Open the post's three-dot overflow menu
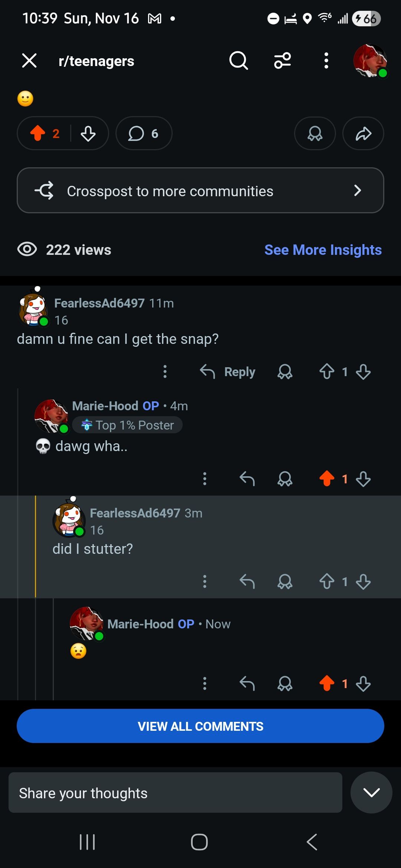The width and height of the screenshot is (401, 868). 326,60
